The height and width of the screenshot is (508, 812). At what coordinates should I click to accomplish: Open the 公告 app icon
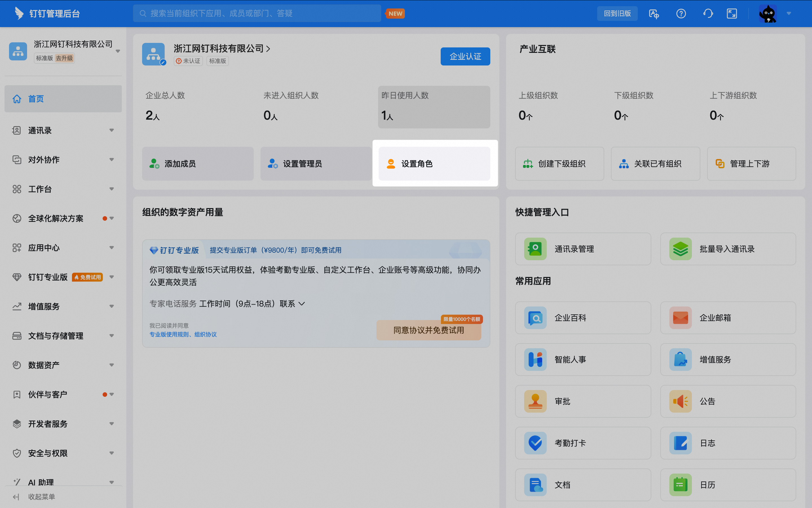(680, 401)
